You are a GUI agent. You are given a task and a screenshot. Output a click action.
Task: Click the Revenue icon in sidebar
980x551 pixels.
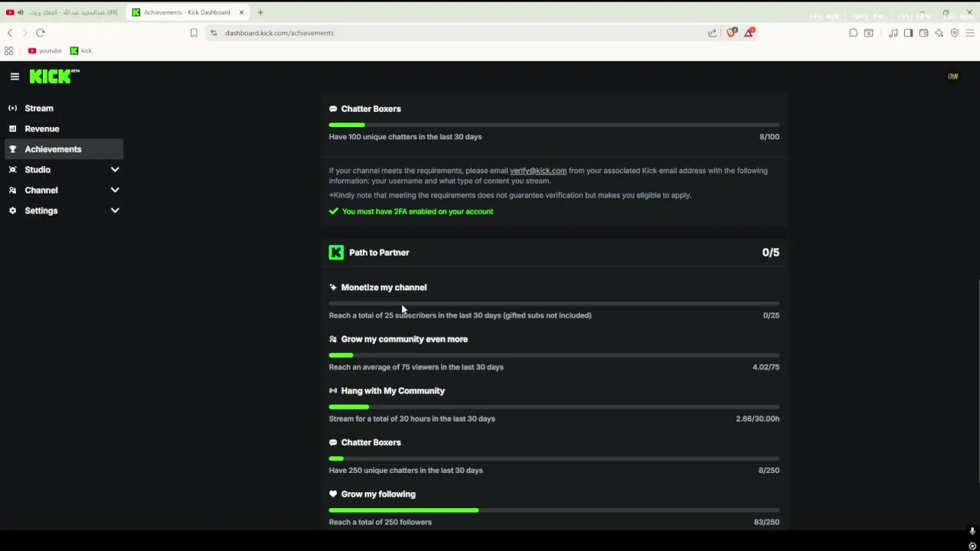coord(12,129)
